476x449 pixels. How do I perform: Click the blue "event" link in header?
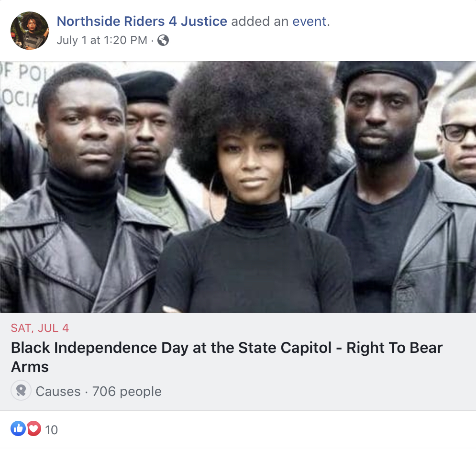coord(310,22)
